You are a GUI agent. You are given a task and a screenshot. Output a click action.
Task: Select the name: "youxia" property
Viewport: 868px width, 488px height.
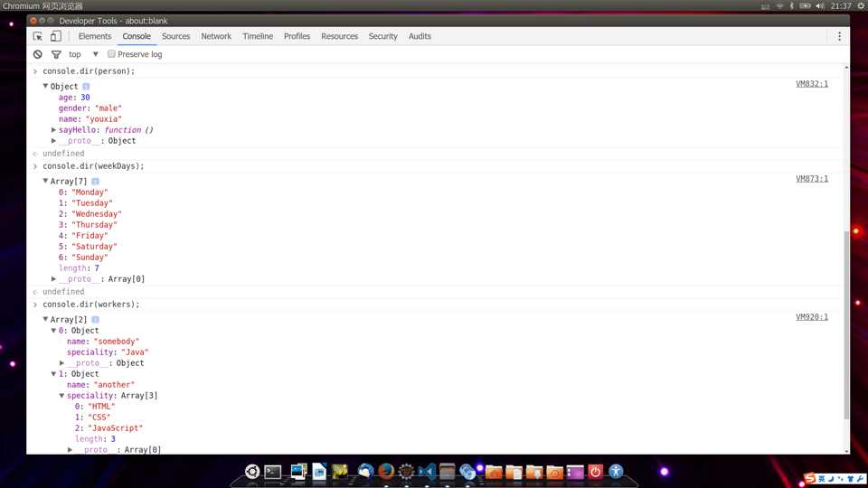90,119
